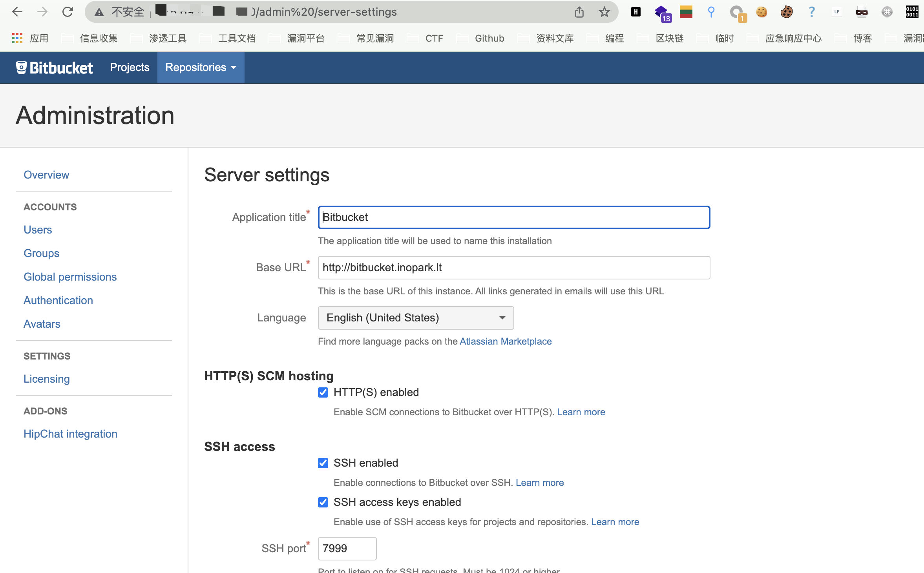This screenshot has width=924, height=573.
Task: Click the not-secure warning triangle icon
Action: (99, 12)
